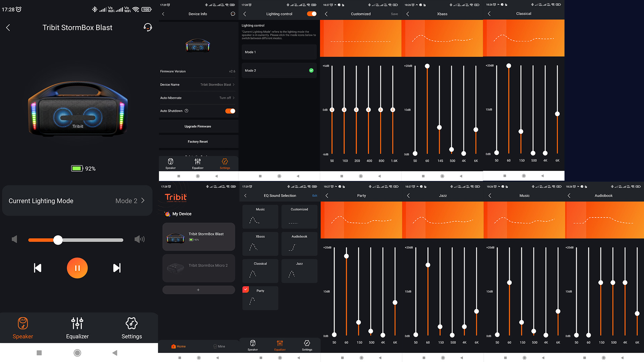The width and height of the screenshot is (644, 362).
Task: Go back from Music EQ screen
Action: tap(490, 195)
